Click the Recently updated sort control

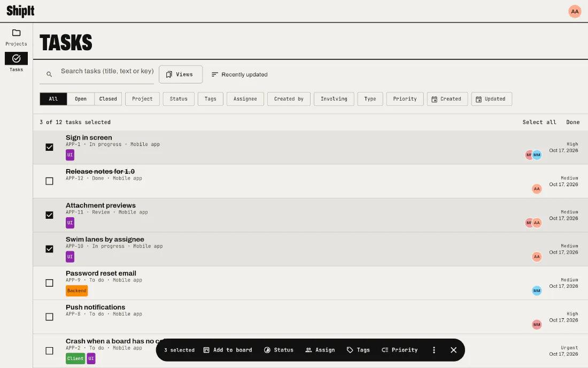239,74
